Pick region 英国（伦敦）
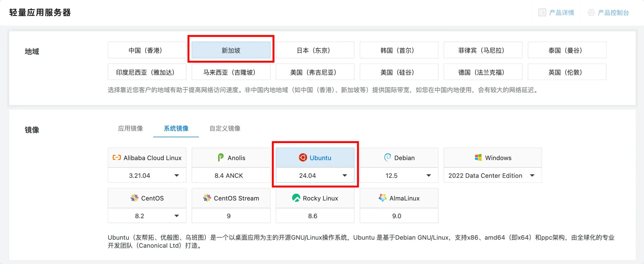Image resolution: width=644 pixels, height=264 pixels. coord(567,72)
